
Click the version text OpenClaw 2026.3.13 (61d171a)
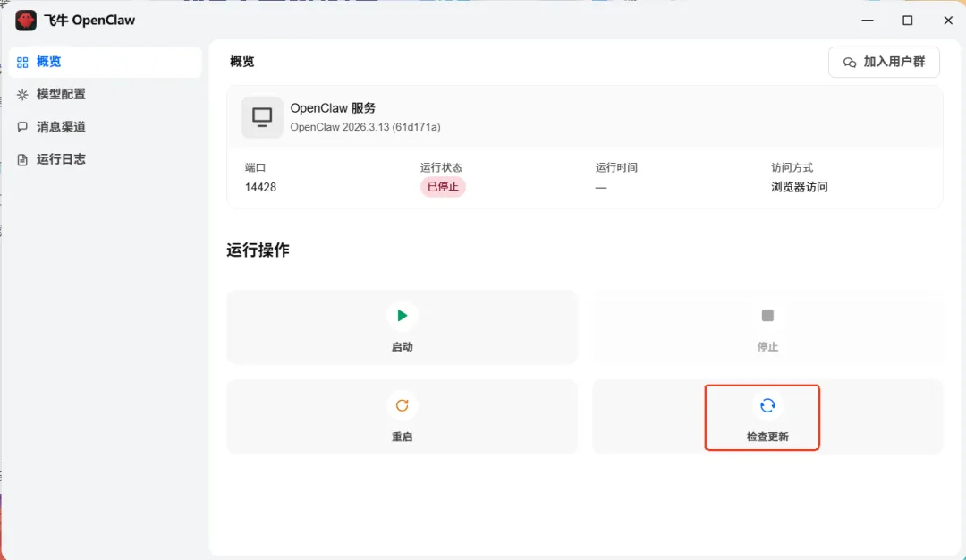tap(365, 127)
